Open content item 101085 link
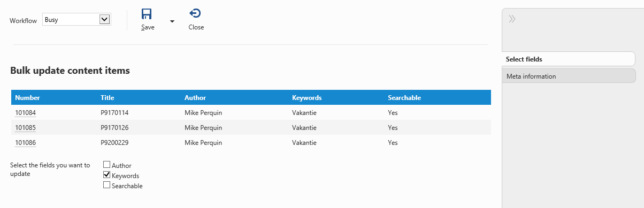The width and height of the screenshot is (644, 208). pos(25,128)
